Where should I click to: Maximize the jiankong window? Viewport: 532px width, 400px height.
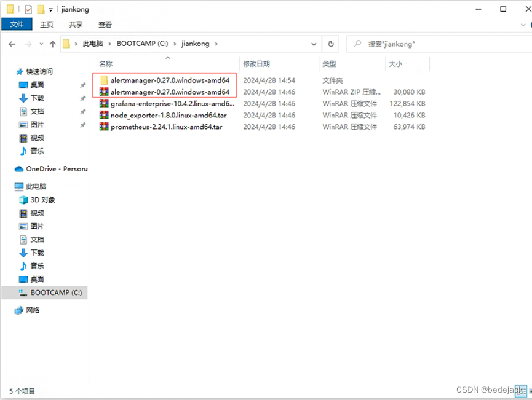click(503, 9)
